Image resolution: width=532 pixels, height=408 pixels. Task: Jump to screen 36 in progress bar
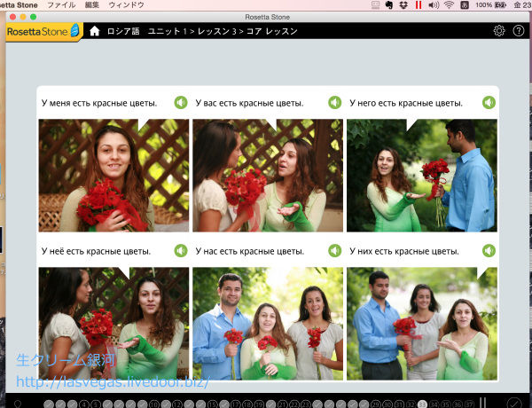tap(458, 404)
